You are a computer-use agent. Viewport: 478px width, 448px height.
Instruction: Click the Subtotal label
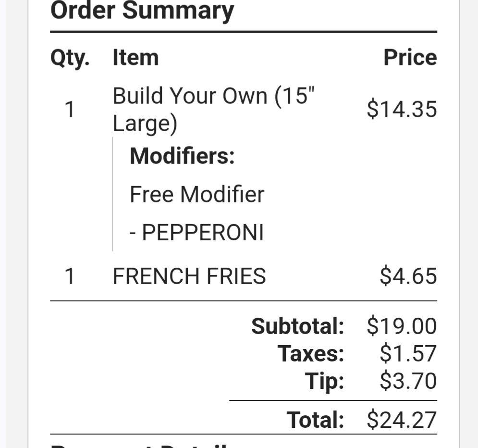tap(297, 326)
